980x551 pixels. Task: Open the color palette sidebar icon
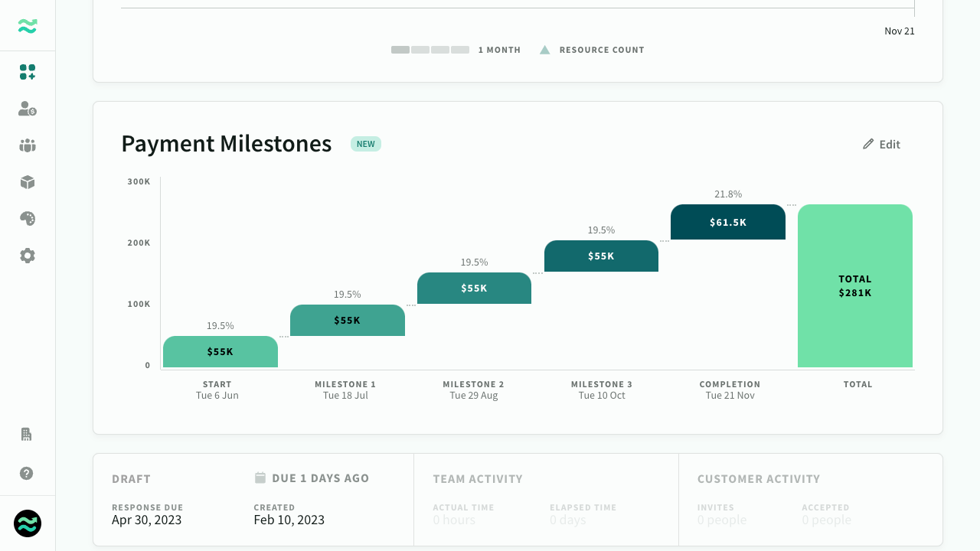coord(28,219)
